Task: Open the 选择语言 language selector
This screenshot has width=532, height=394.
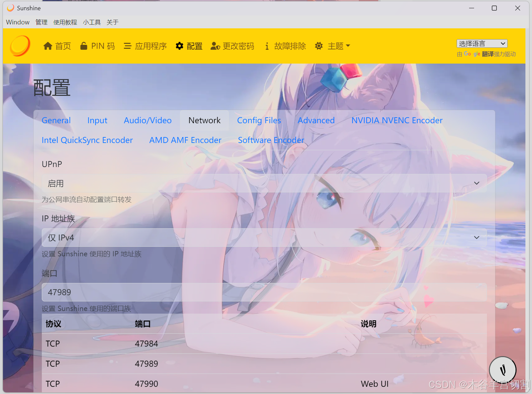Action: pos(482,43)
